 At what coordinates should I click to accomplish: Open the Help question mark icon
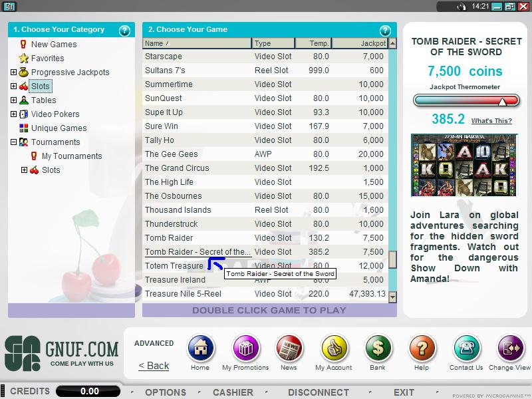click(x=422, y=348)
